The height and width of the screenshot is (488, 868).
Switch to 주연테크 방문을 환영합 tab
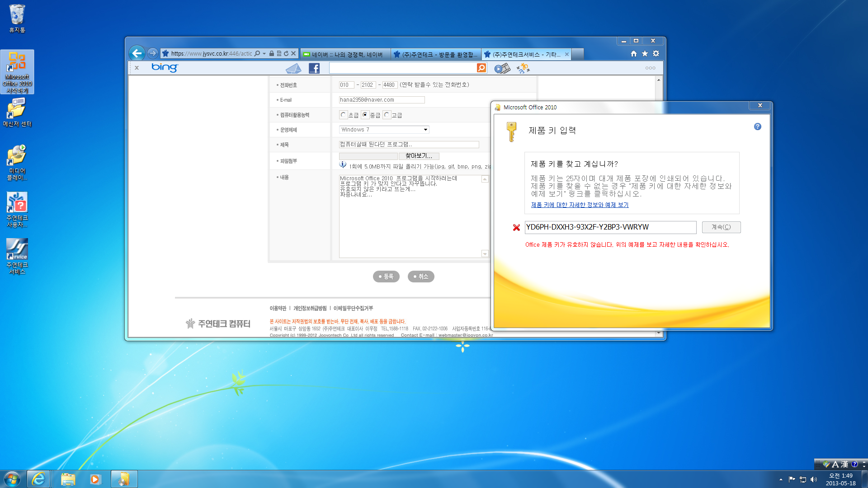[x=436, y=54]
